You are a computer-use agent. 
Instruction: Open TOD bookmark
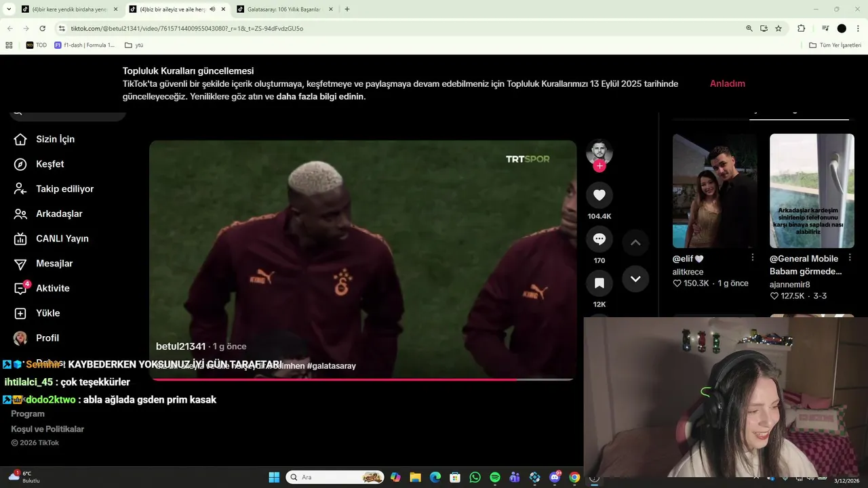pos(37,45)
